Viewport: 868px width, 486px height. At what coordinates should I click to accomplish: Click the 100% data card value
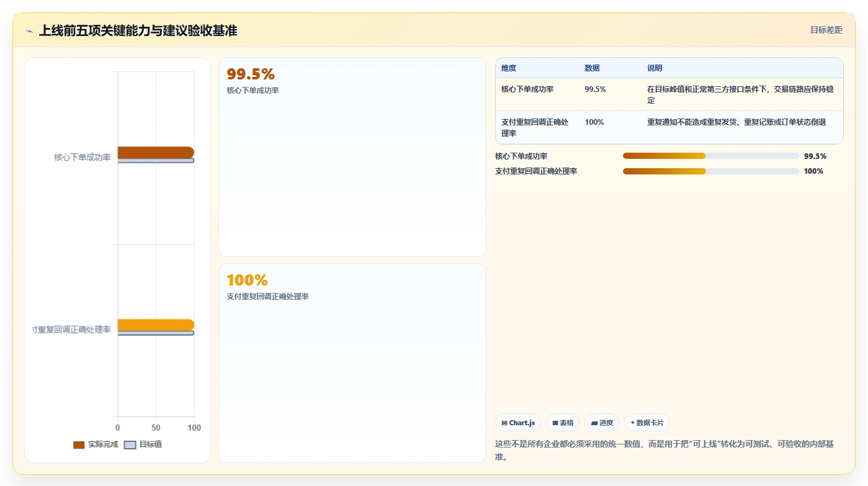pyautogui.click(x=247, y=280)
